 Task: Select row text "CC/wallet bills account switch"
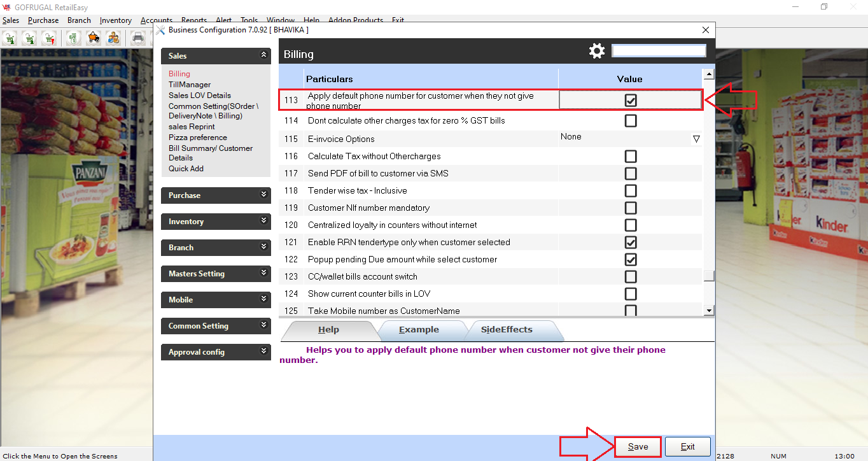point(363,276)
